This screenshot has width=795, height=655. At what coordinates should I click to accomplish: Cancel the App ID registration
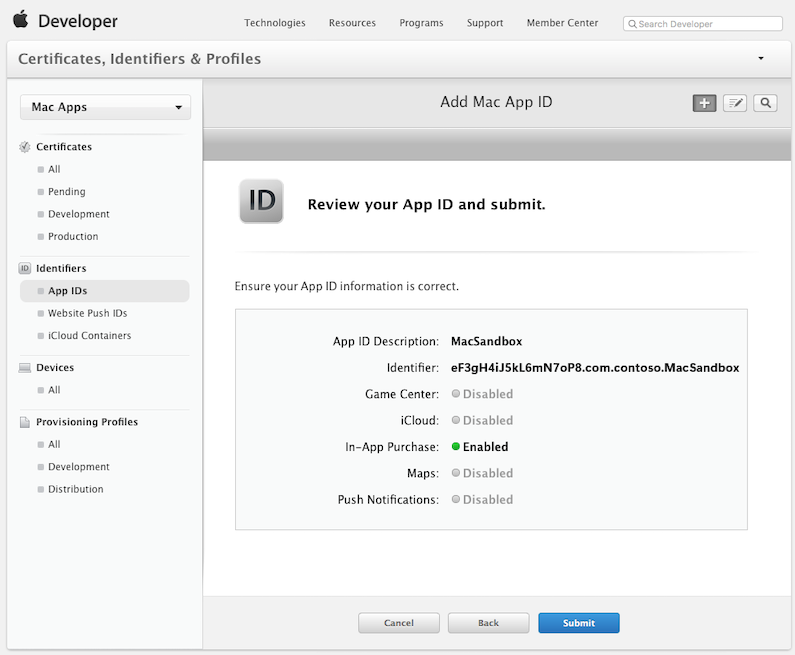click(399, 623)
